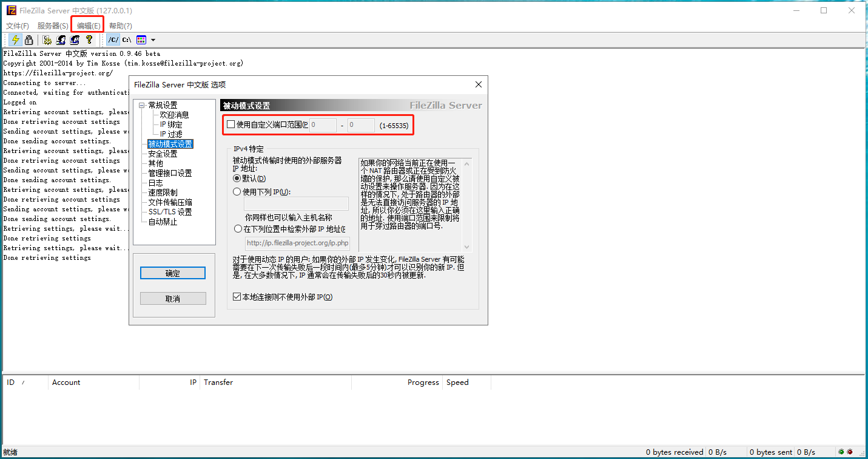Click the port range end field
The height and width of the screenshot is (459, 868).
coord(361,125)
